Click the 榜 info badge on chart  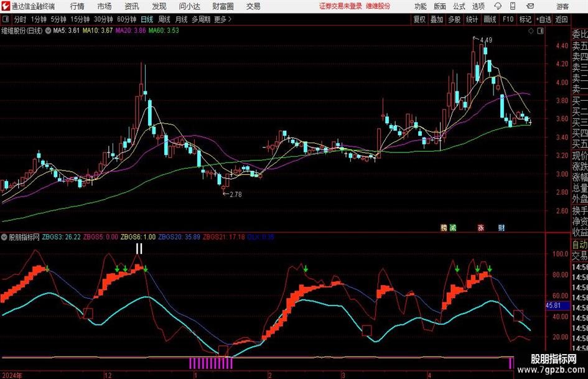(x=444, y=227)
